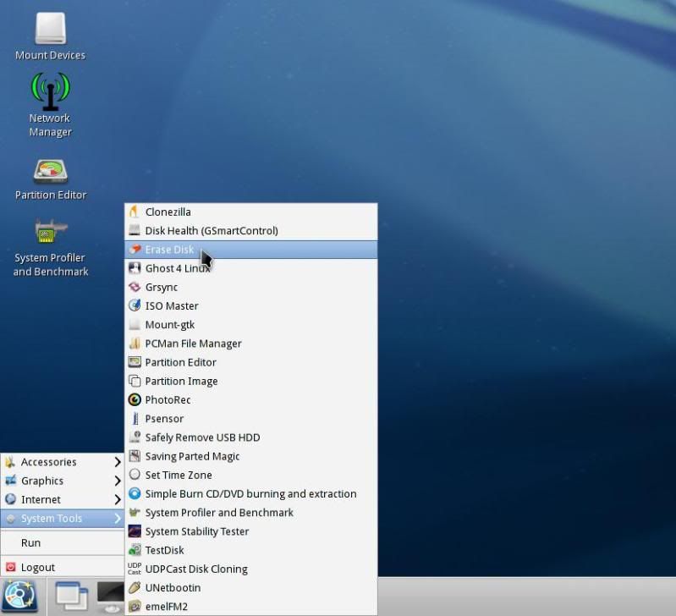Click the Disk Health drive icon
The height and width of the screenshot is (616, 676).
135,230
